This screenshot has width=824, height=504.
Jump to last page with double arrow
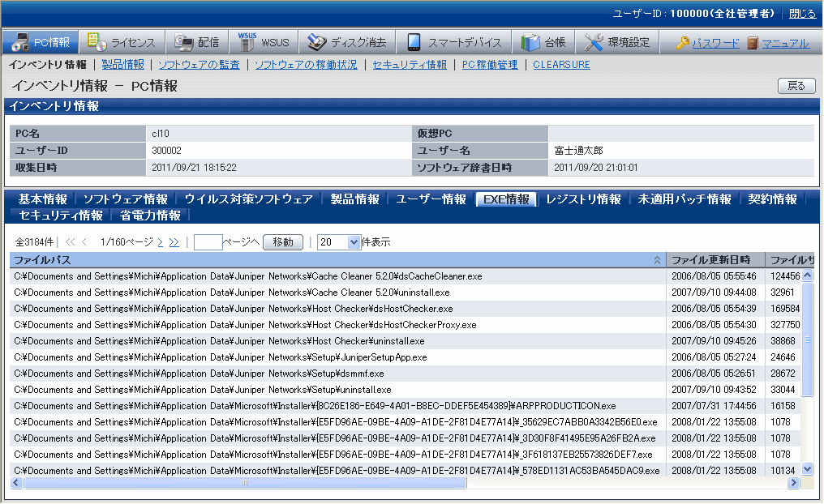coord(174,242)
